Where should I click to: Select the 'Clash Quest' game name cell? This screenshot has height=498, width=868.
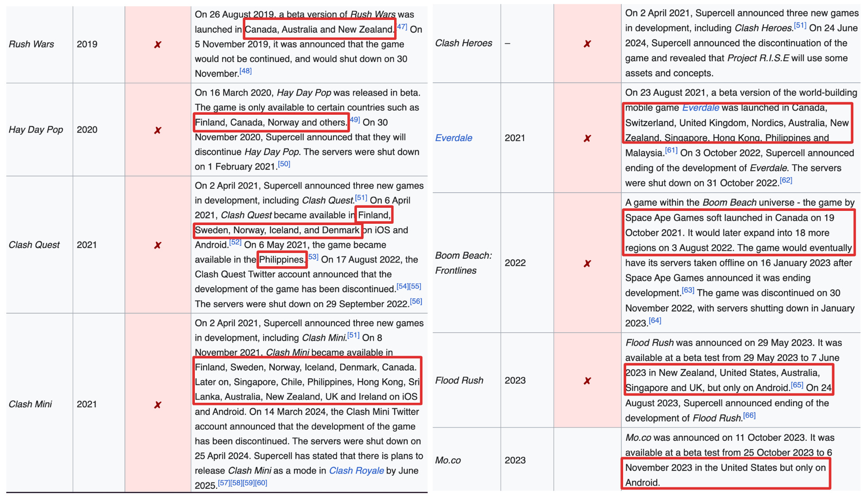pos(39,245)
